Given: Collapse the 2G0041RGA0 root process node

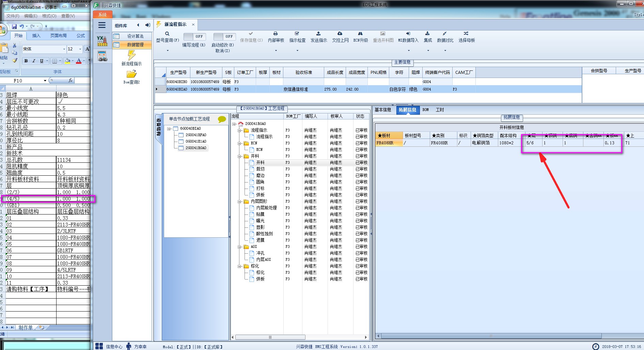Looking at the screenshot, I should click(x=234, y=124).
